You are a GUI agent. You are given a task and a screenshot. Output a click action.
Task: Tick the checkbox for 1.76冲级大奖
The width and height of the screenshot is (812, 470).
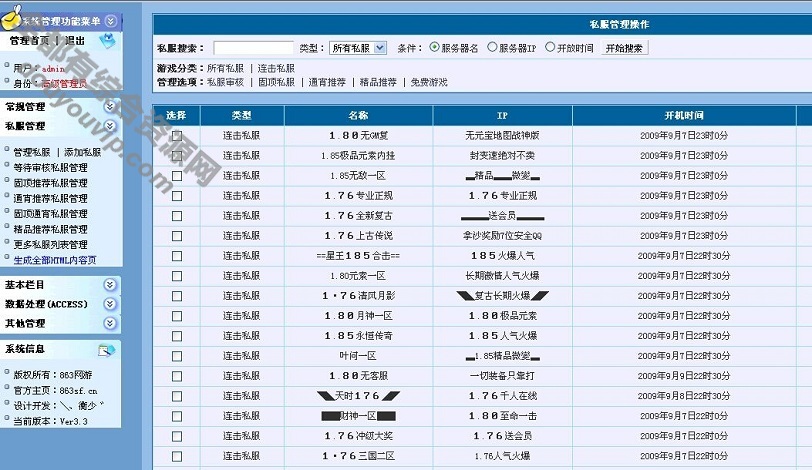point(177,436)
